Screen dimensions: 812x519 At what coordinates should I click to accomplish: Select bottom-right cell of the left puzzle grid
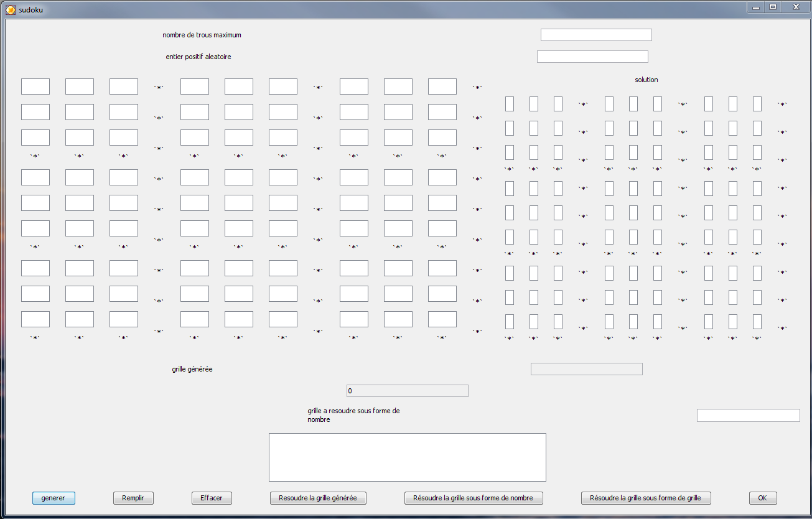pyautogui.click(x=442, y=319)
